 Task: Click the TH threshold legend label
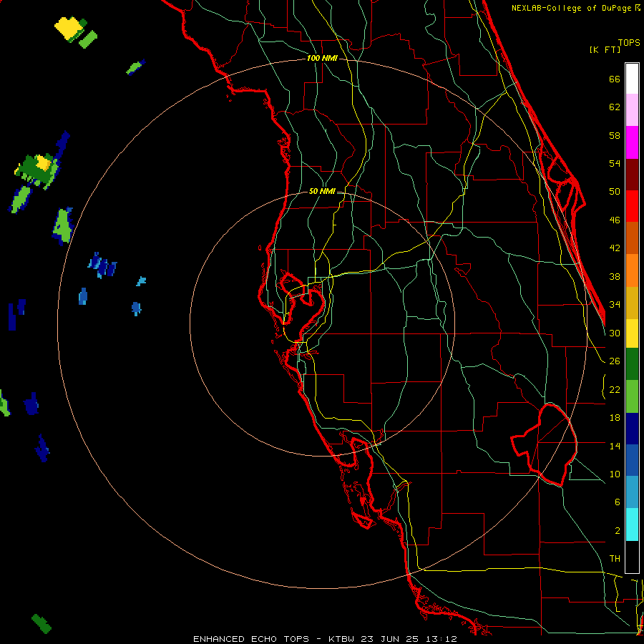tap(615, 558)
